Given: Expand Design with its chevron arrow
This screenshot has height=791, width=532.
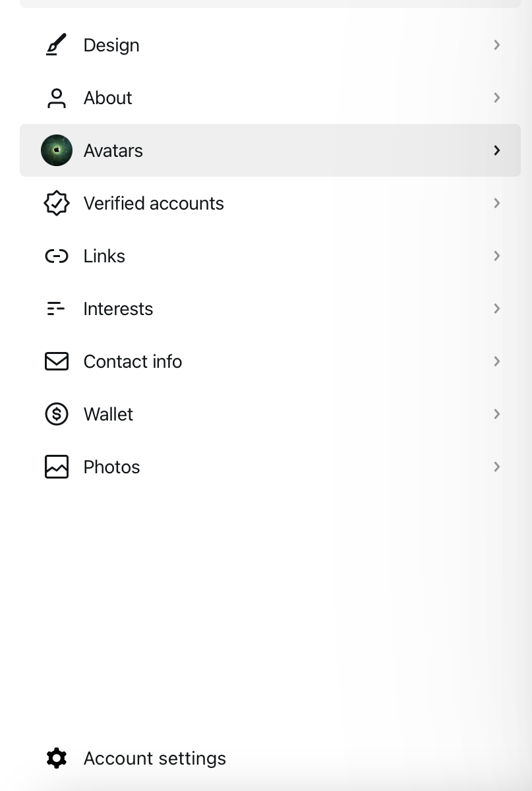Looking at the screenshot, I should coord(497,45).
